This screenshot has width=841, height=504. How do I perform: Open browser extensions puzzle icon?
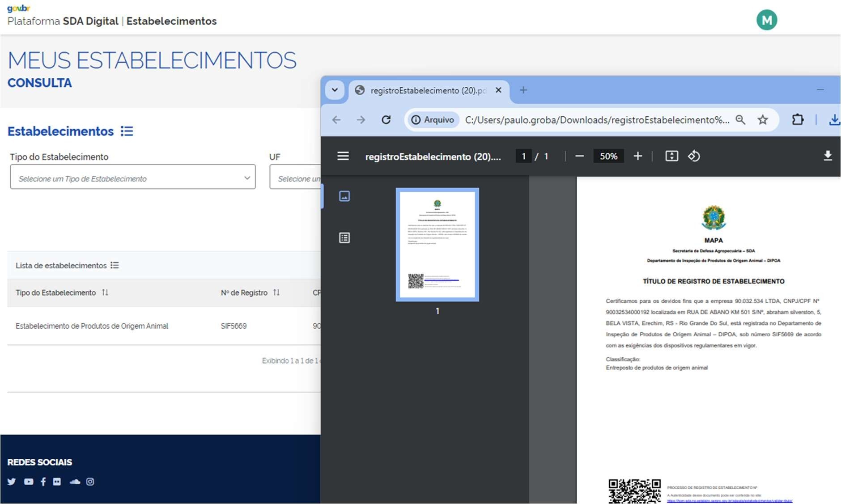[x=797, y=120]
